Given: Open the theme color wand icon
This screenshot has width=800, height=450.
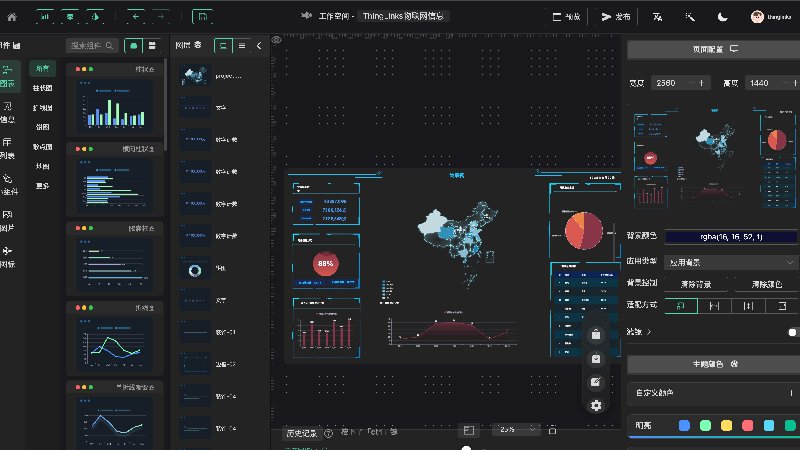Looking at the screenshot, I should [690, 17].
